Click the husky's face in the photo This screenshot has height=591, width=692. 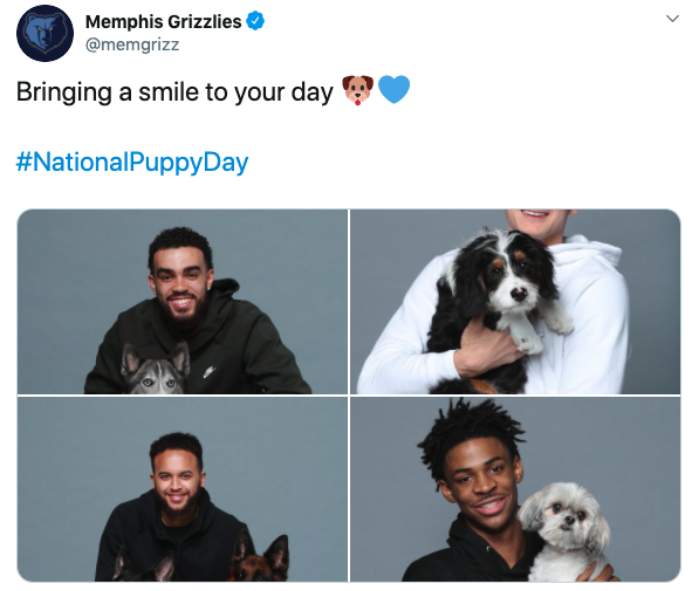click(157, 369)
